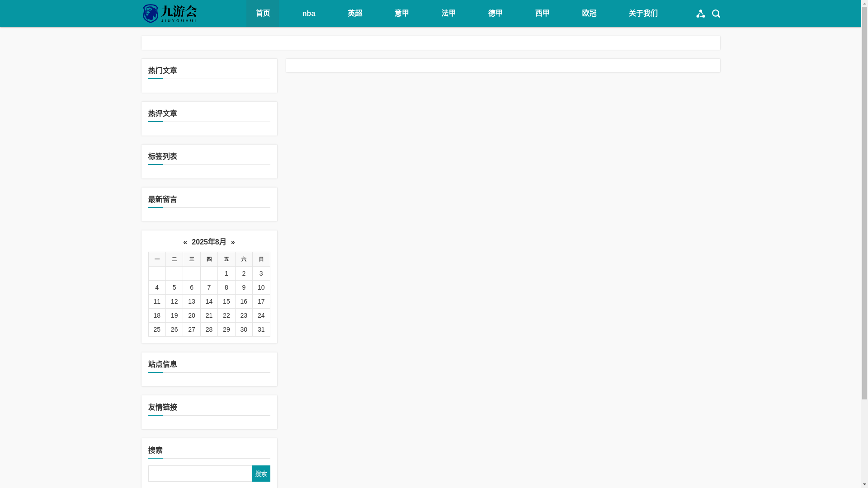Select day 4 in the calendar

pyautogui.click(x=157, y=287)
